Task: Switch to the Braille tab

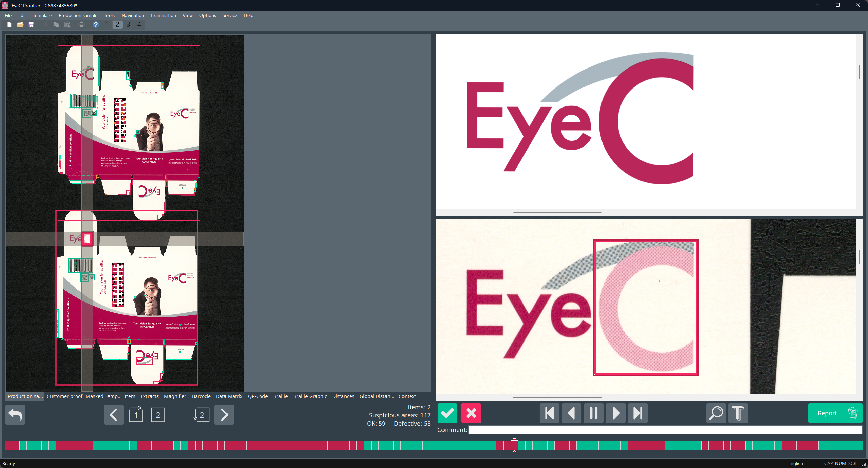Action: [280, 396]
